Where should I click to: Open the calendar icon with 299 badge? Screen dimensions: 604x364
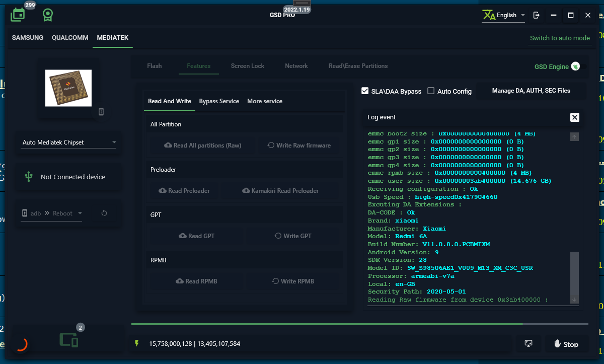click(18, 15)
